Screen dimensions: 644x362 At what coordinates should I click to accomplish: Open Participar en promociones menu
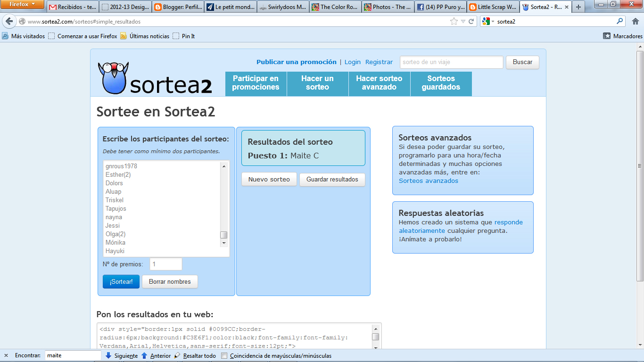tap(256, 83)
